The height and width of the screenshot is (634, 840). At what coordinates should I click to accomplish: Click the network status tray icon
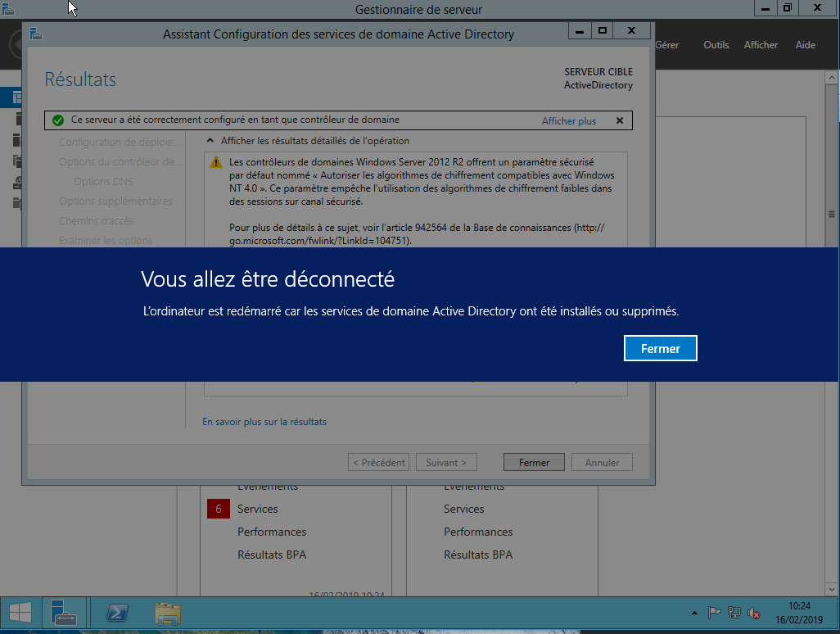734,613
